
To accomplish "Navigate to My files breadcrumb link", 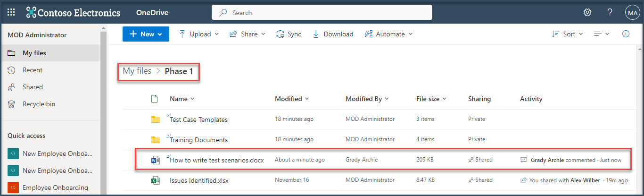I will pyautogui.click(x=137, y=71).
